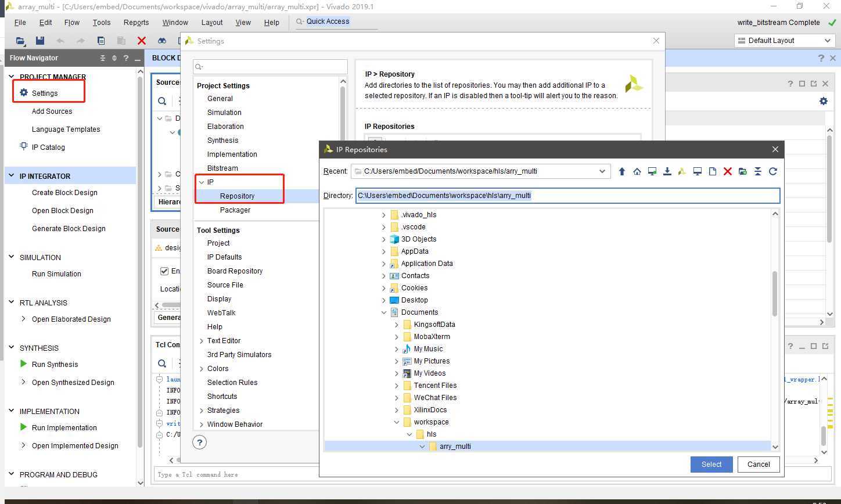Click the Settings search box
Screen dimensions: 841x504
(270, 67)
